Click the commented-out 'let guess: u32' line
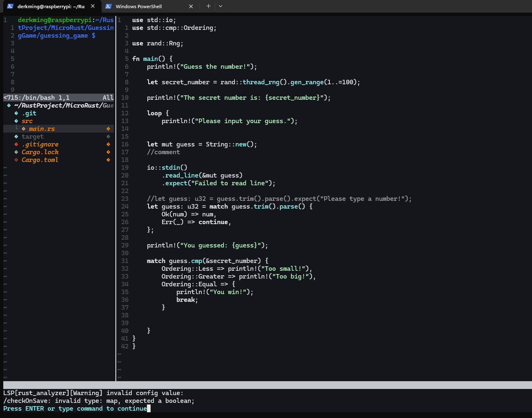The height and width of the screenshot is (418, 532). (279, 199)
